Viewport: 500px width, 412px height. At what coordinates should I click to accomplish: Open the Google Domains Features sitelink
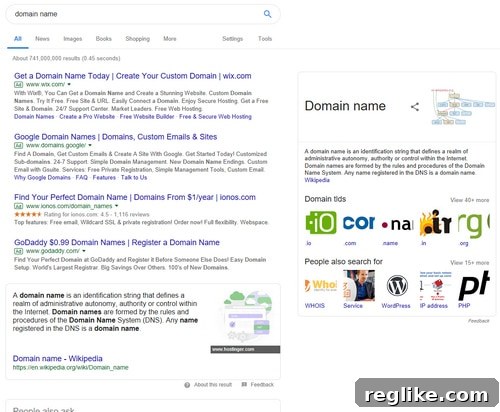pyautogui.click(x=104, y=178)
